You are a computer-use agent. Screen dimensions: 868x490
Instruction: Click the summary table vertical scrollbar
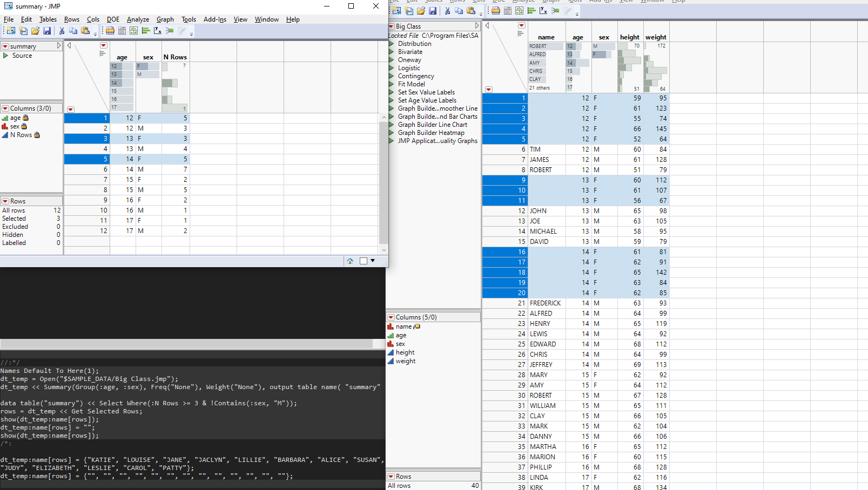(x=383, y=183)
